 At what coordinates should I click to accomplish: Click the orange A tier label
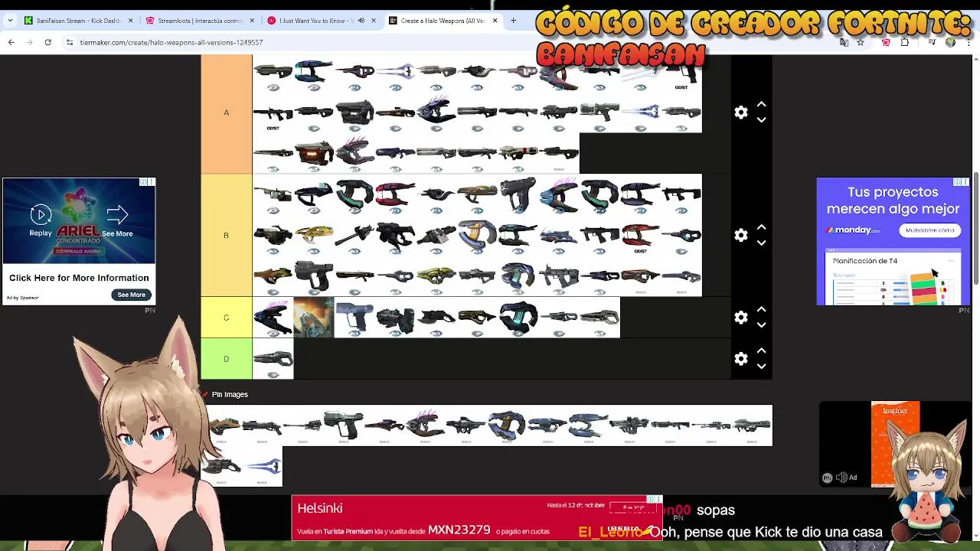click(x=227, y=112)
